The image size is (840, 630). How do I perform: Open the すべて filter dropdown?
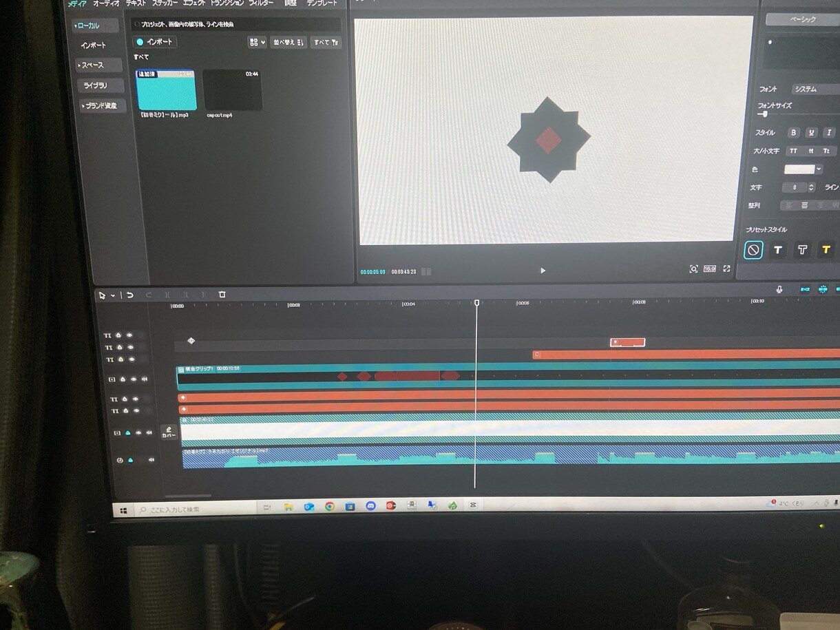(x=326, y=42)
